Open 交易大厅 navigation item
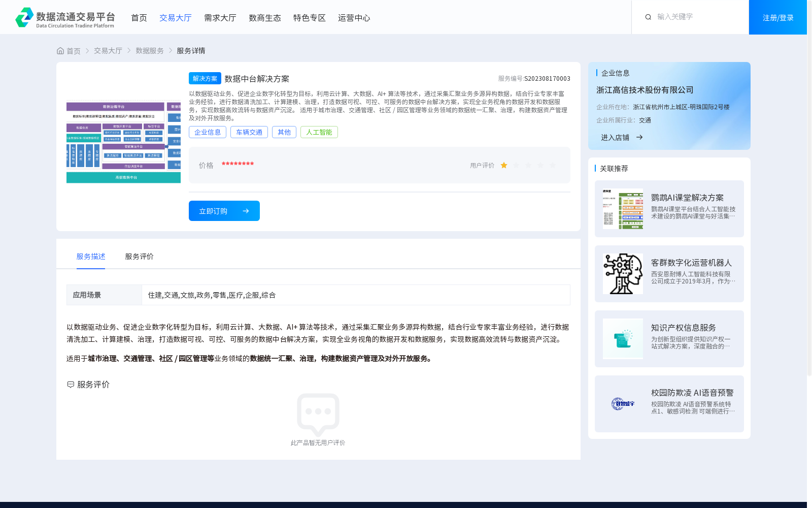Viewport: 812px width, 508px height. pos(176,18)
